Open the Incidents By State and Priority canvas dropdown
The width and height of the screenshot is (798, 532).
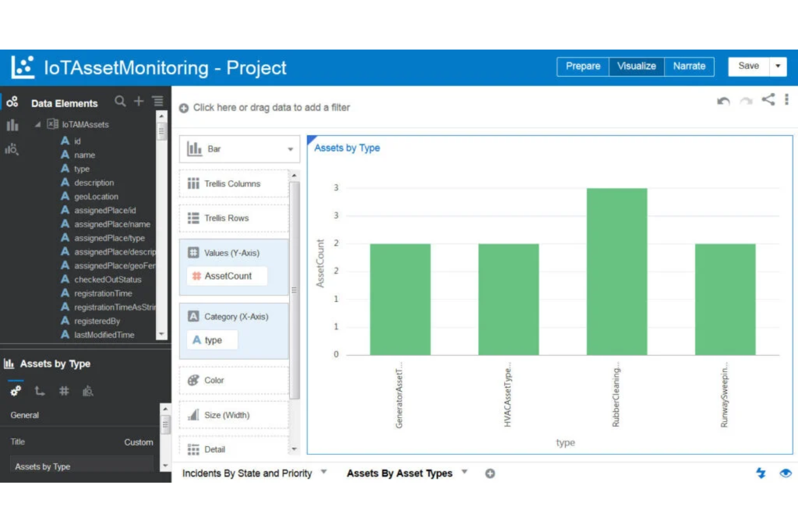coord(324,473)
